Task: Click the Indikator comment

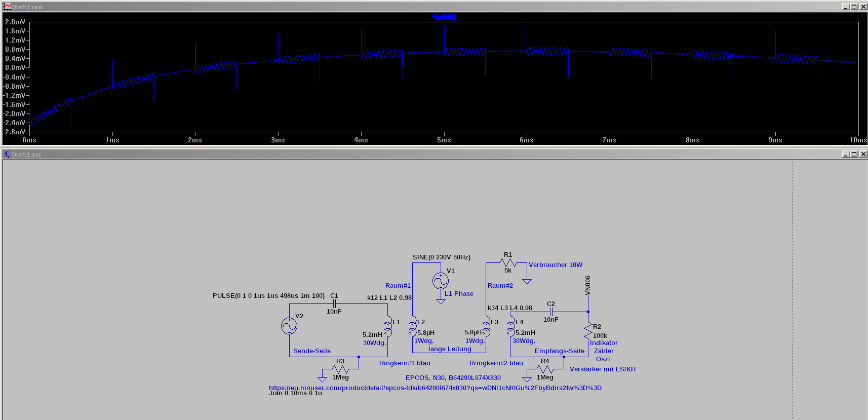Action: click(x=604, y=342)
